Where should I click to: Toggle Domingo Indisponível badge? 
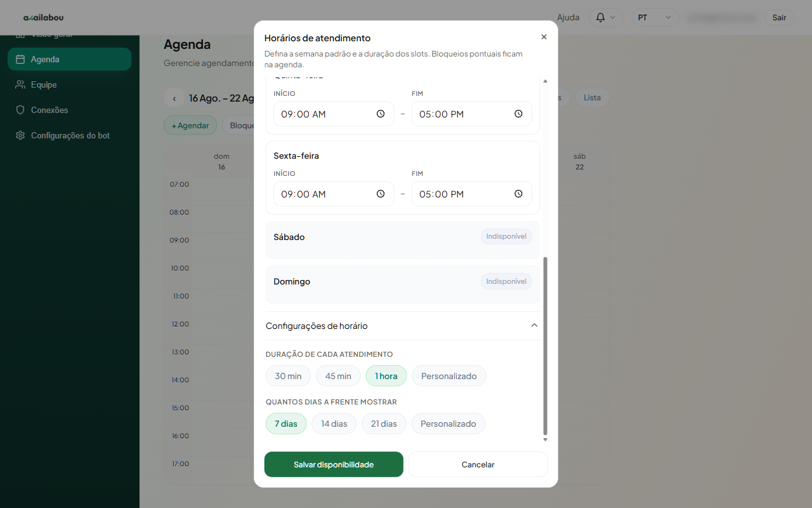(x=506, y=281)
